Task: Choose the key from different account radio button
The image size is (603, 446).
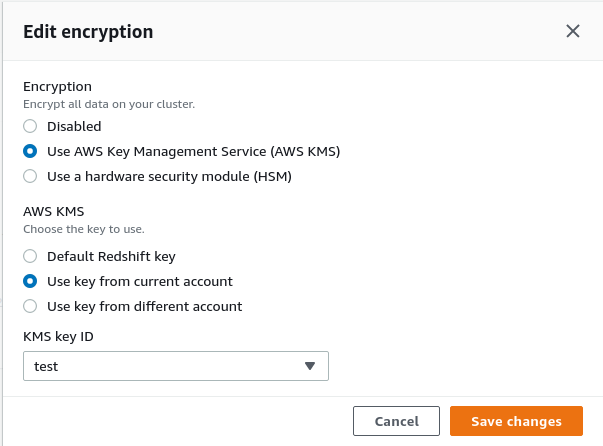Action: tap(30, 306)
